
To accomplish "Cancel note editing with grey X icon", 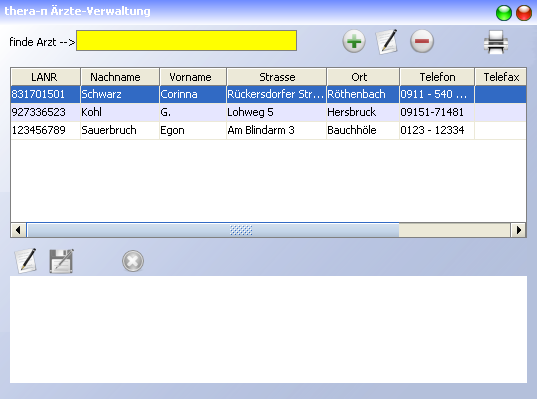I will click(133, 261).
